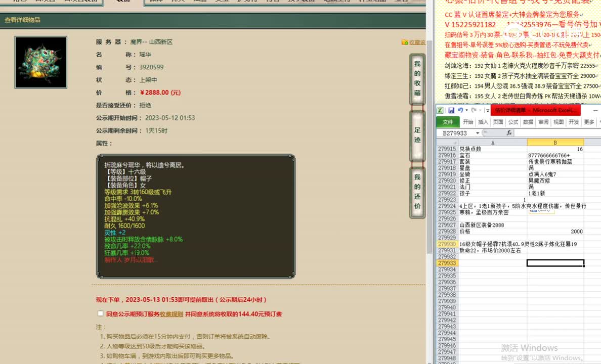Click cell with value 8777666666766+
Image resolution: width=601 pixels, height=364 pixels.
point(555,155)
